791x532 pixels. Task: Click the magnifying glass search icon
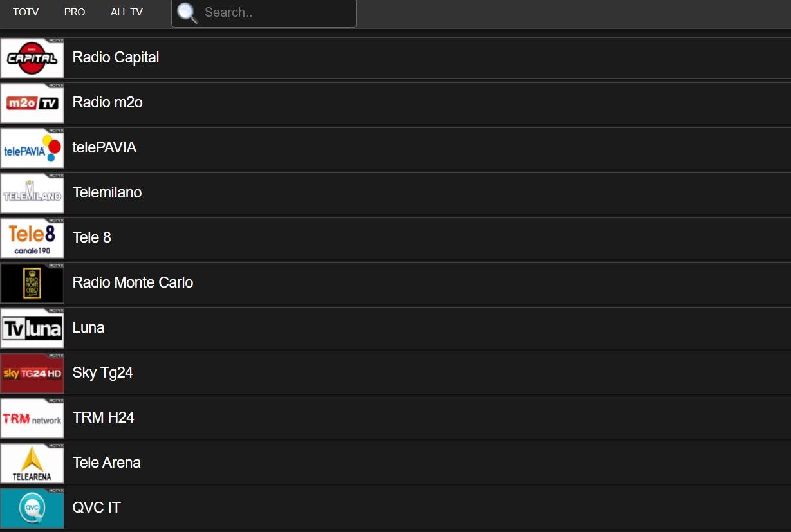tap(187, 13)
